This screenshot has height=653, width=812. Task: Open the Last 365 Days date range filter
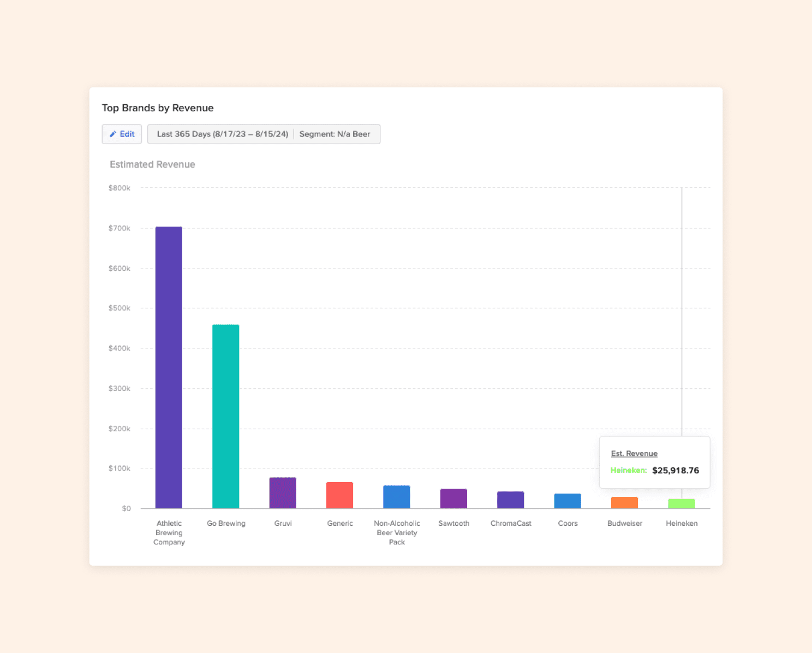pyautogui.click(x=223, y=134)
